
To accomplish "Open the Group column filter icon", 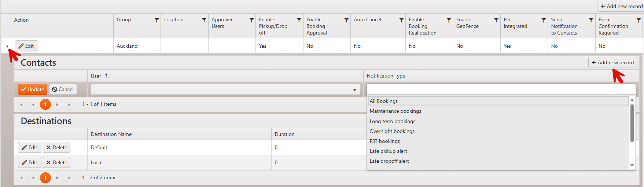I will point(157,20).
